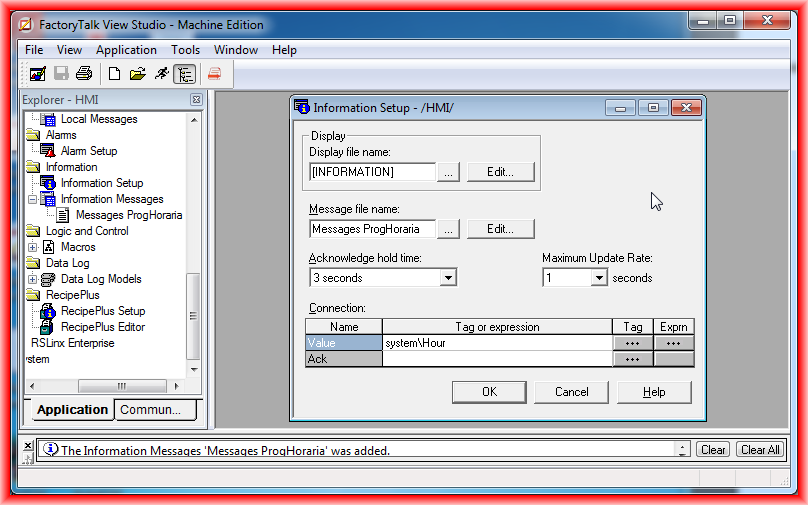808x505 pixels.
Task: Click the Print toolbar icon
Action: click(x=84, y=73)
